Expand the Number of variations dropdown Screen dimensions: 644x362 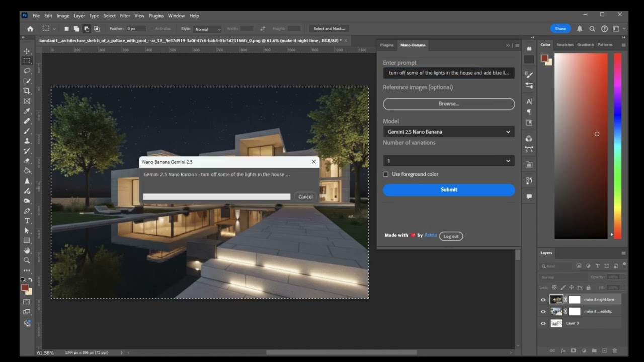click(x=448, y=161)
